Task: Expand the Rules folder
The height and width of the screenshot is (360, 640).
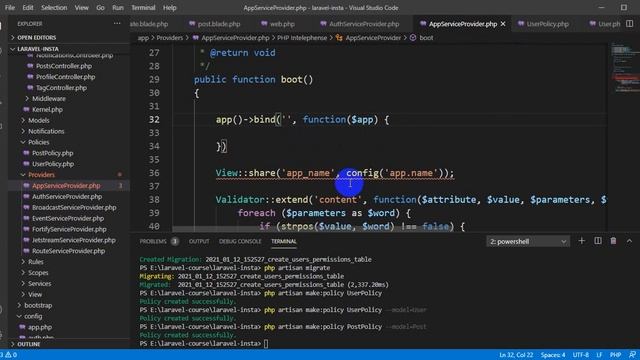Action: [x=36, y=262]
